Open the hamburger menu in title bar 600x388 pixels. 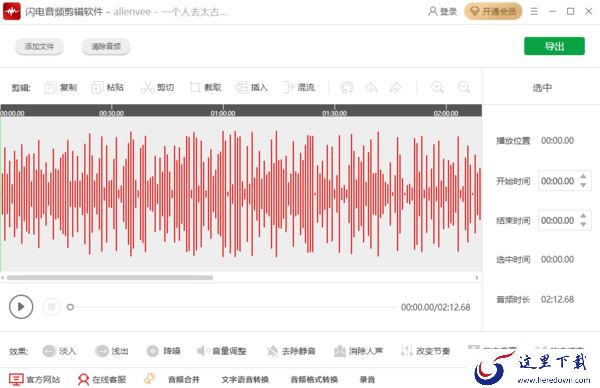click(x=534, y=11)
